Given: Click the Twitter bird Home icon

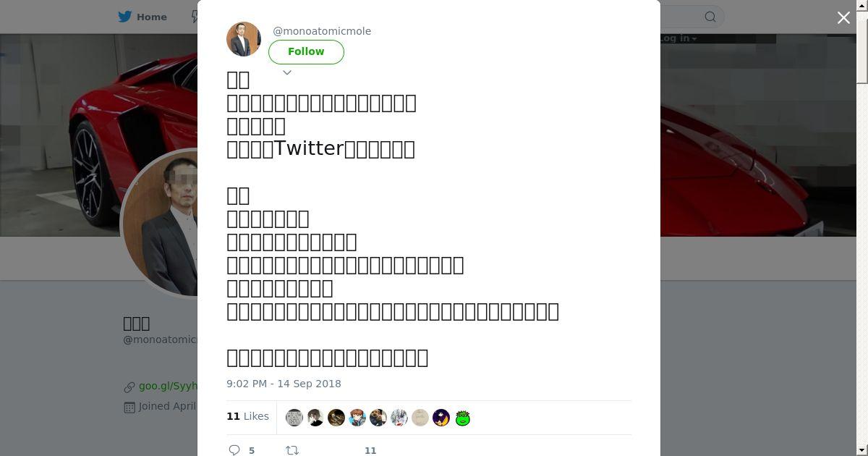Looking at the screenshot, I should [125, 17].
